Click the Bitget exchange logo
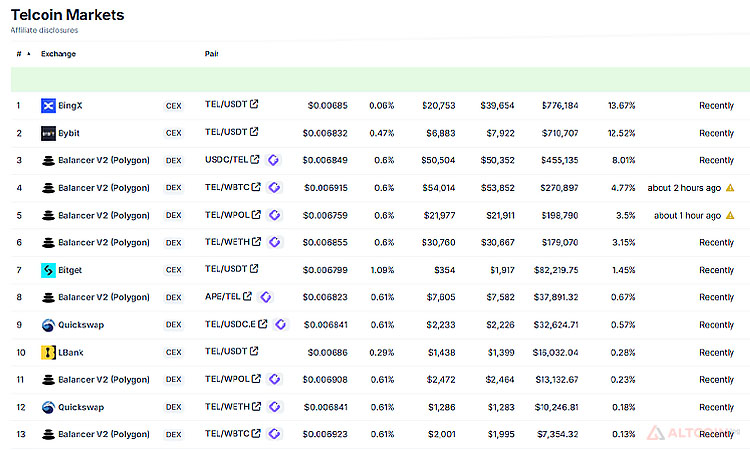This screenshot has height=450, width=750. [x=48, y=270]
